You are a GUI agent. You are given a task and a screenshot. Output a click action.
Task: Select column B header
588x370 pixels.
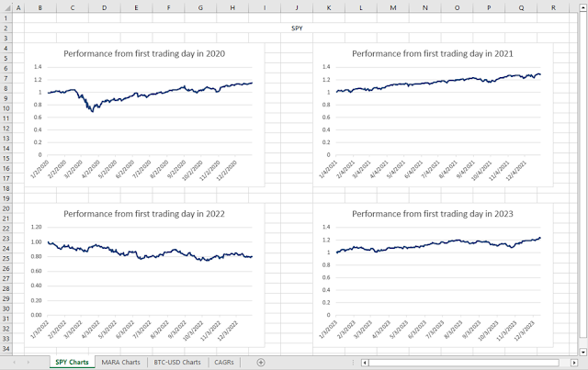[x=40, y=7]
